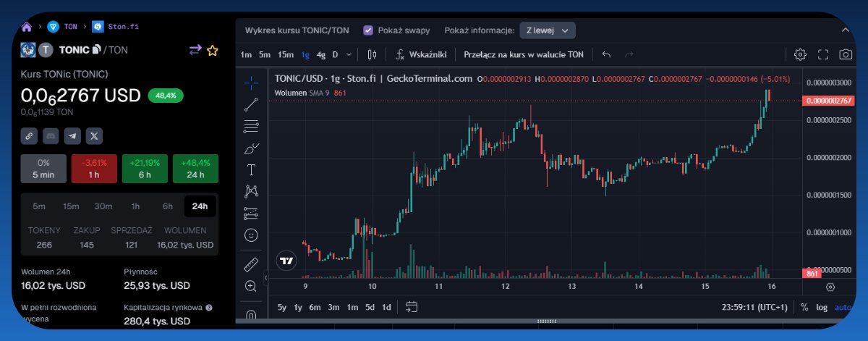Screen dimensions: 868x341
Task: Switch stats to 5m tab
Action: click(41, 206)
